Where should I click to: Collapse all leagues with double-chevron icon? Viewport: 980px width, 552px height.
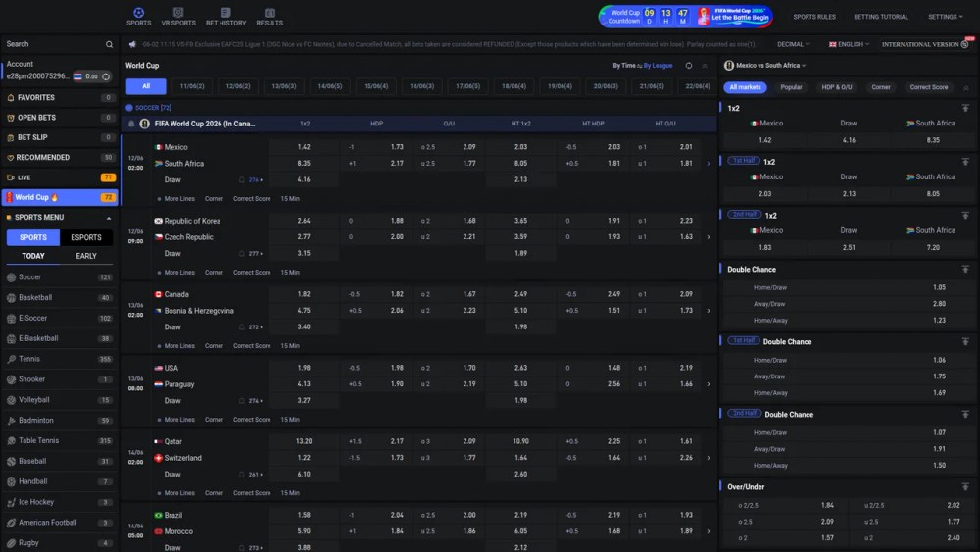click(705, 66)
